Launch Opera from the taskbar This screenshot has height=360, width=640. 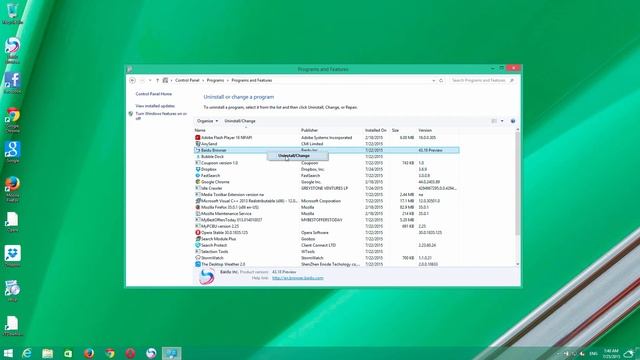[x=130, y=353]
